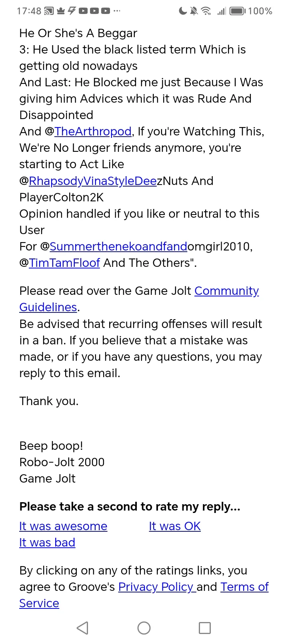This screenshot has width=288, height=644.
Task: Tap the first YouTube notification icon
Action: pos(83,11)
